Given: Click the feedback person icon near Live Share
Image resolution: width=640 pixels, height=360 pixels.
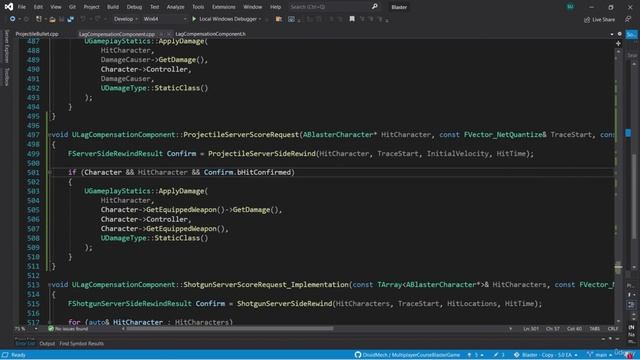Looking at the screenshot, I should click(628, 19).
